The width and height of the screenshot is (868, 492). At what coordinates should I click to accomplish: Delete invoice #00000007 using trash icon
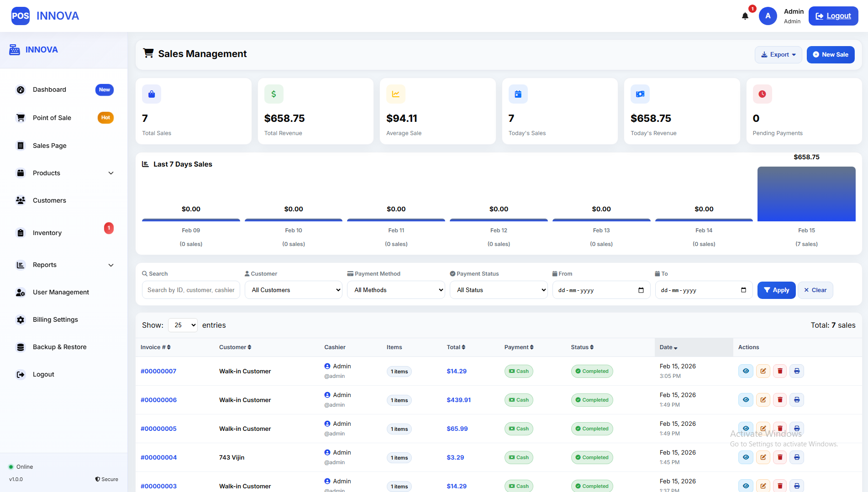780,371
